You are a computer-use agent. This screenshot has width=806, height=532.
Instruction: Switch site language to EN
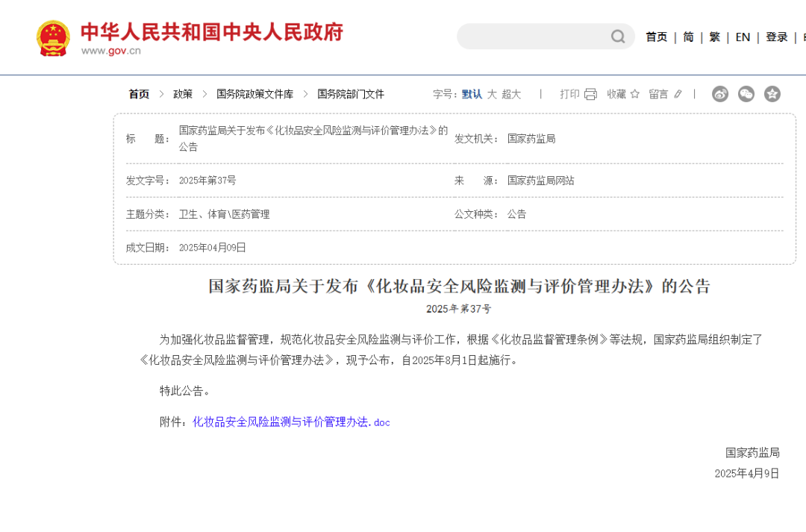(743, 37)
